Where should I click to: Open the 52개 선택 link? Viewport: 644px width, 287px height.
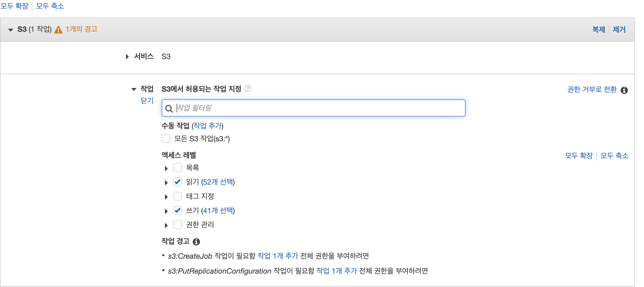pyautogui.click(x=218, y=182)
